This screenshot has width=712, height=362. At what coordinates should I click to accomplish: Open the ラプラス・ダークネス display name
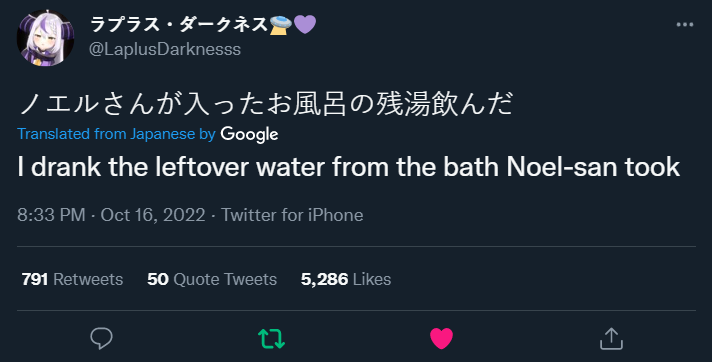(178, 24)
